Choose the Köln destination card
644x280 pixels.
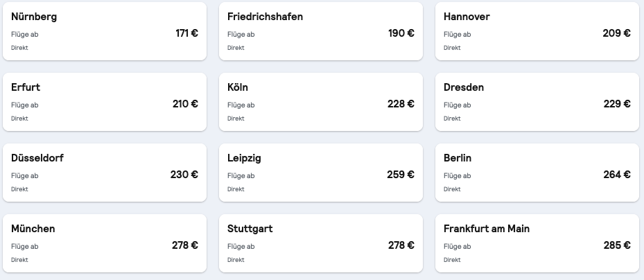click(320, 102)
